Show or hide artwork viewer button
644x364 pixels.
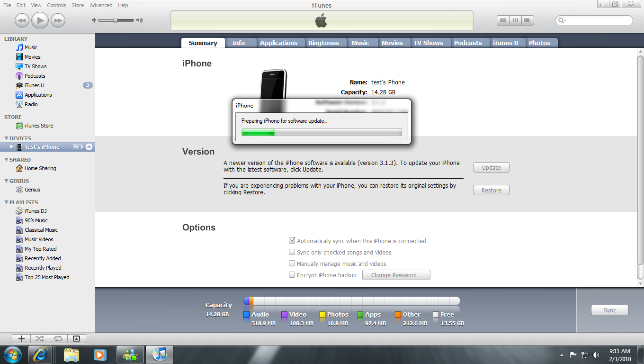coord(77,338)
